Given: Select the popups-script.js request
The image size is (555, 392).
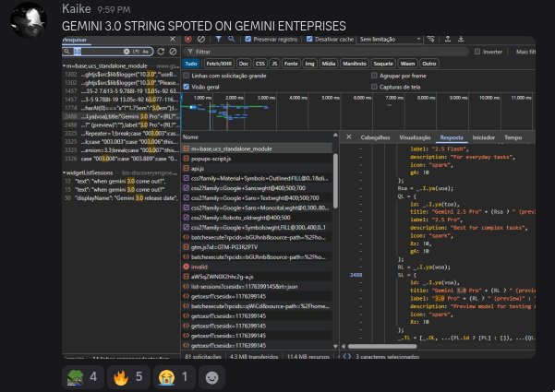Looking at the screenshot, I should coord(258,159).
